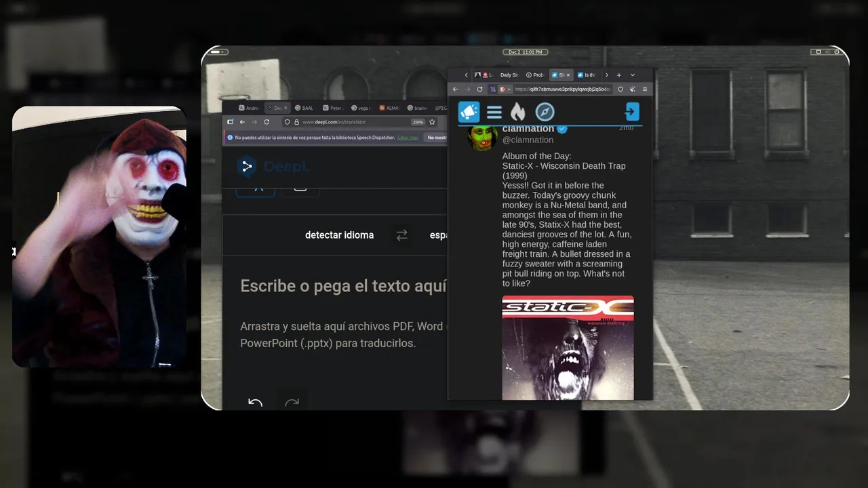Screen dimensions: 868x488
Task: Go forward in the DeepL browser window
Action: click(254, 122)
